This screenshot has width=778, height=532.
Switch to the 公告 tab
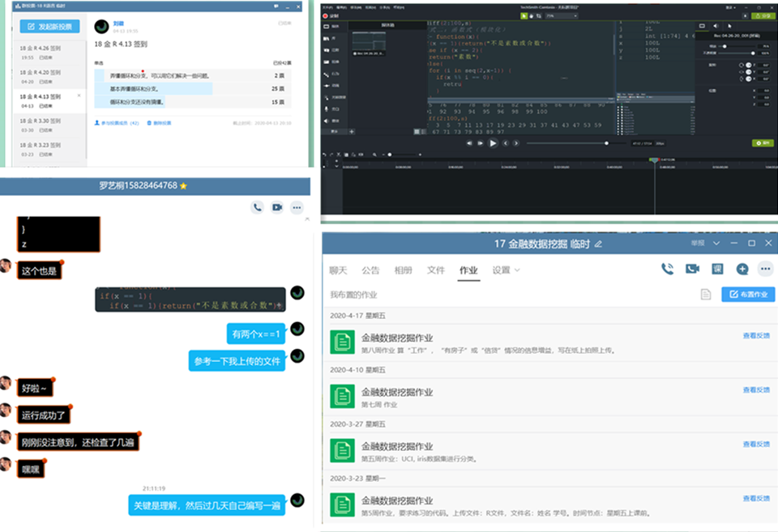pyautogui.click(x=370, y=270)
